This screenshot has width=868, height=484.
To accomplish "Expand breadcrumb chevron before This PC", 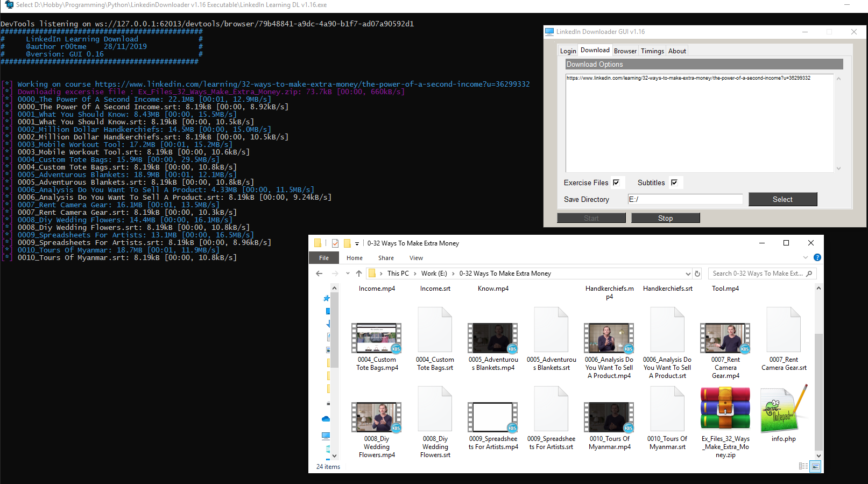I will pyautogui.click(x=382, y=273).
